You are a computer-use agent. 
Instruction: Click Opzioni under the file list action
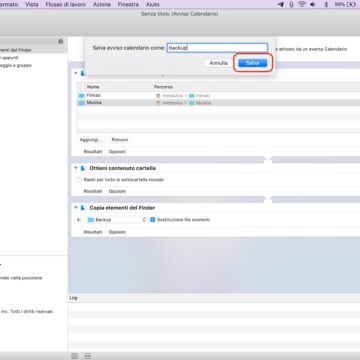[x=117, y=151]
